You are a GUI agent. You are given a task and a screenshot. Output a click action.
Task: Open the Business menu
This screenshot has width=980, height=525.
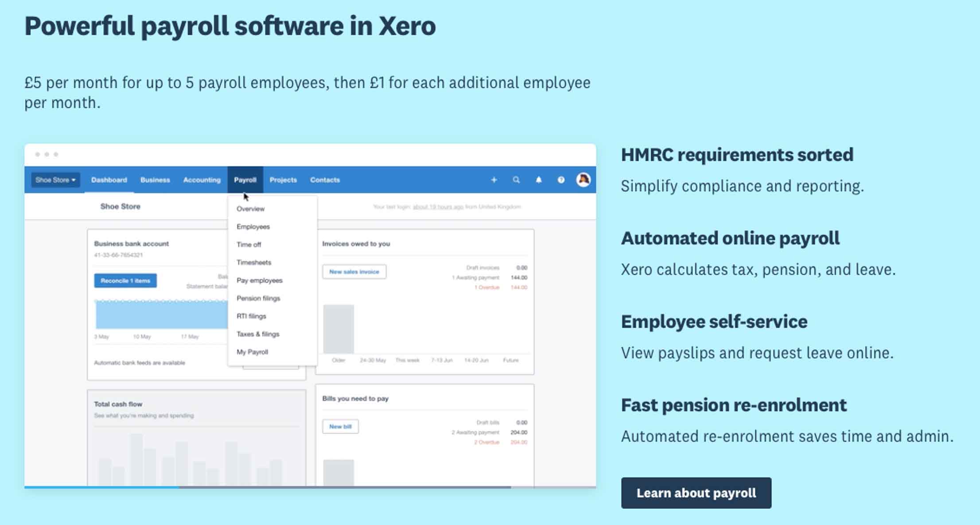click(155, 180)
